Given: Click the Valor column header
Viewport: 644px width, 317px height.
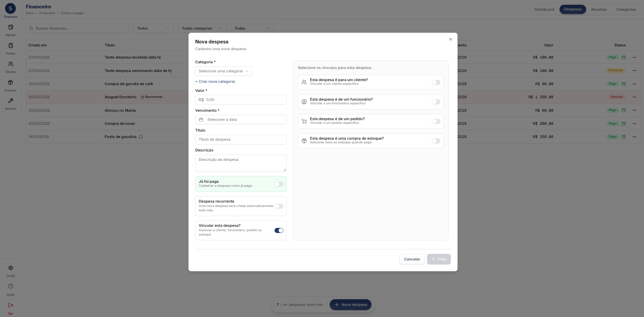Looking at the screenshot, I should coord(548,45).
